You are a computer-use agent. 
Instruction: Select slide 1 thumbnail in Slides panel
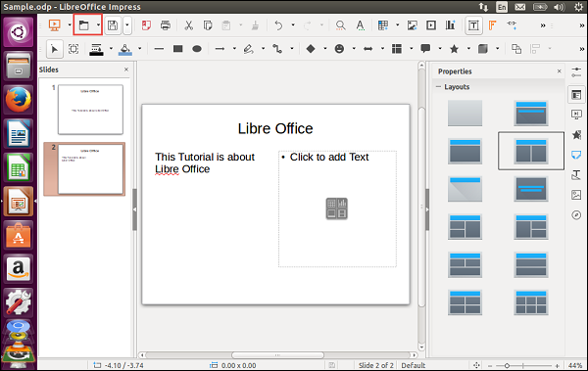[x=90, y=110]
